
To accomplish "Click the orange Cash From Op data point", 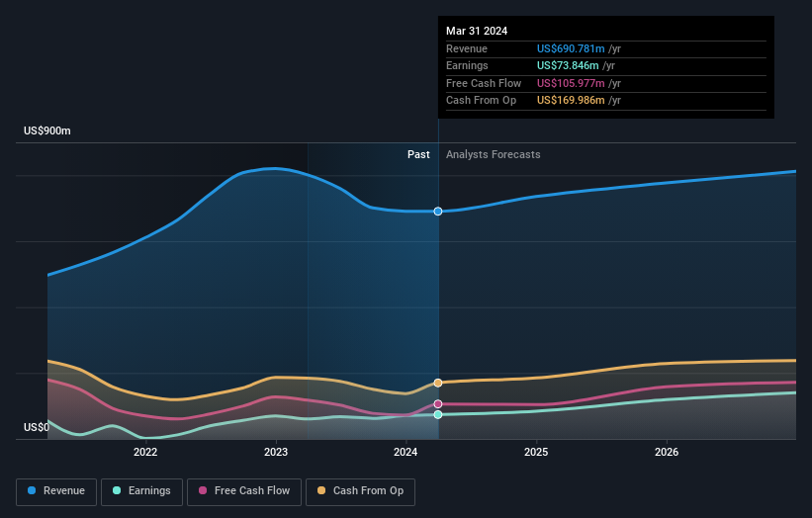I will coord(438,383).
